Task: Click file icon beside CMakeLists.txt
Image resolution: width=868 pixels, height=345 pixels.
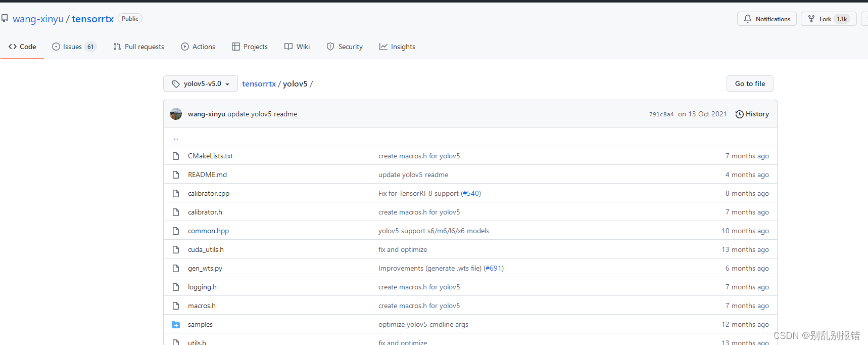Action: point(176,156)
